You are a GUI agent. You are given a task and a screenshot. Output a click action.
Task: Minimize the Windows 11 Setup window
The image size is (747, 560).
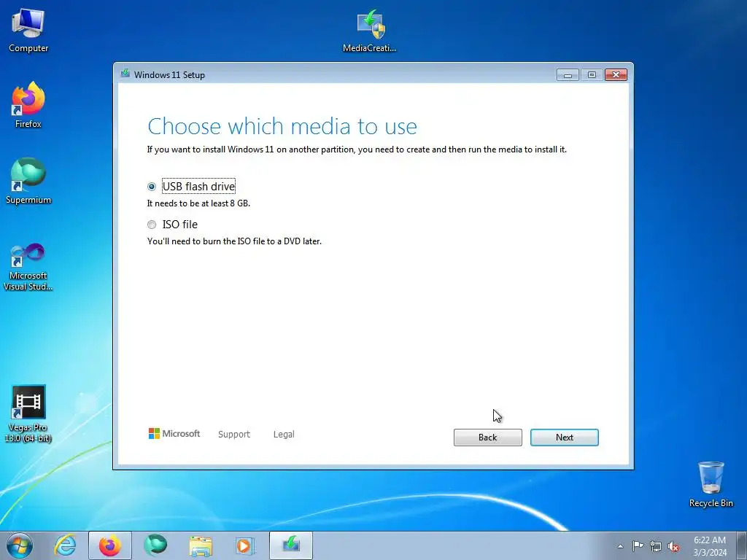point(568,75)
